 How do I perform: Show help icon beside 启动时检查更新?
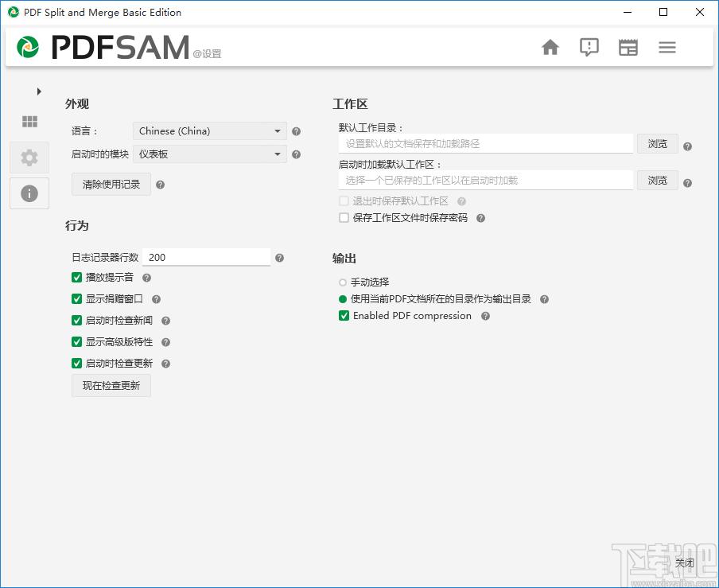166,364
